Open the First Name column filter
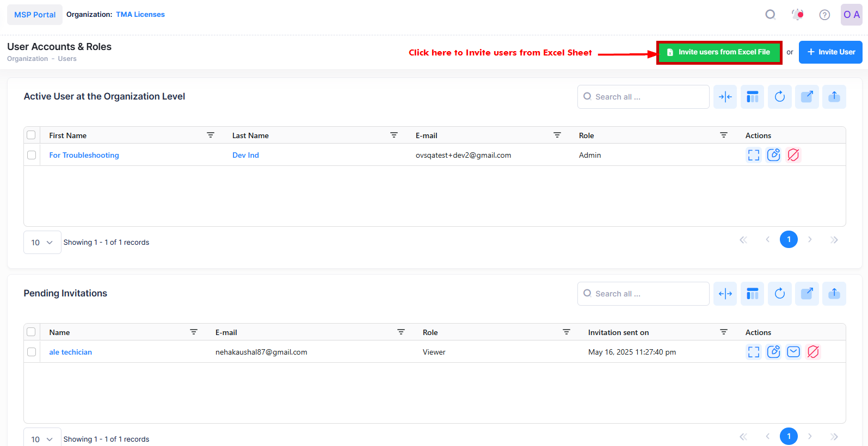 [211, 135]
